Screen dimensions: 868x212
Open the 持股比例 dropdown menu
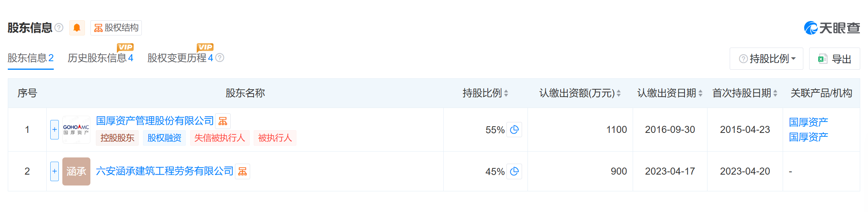(766, 59)
